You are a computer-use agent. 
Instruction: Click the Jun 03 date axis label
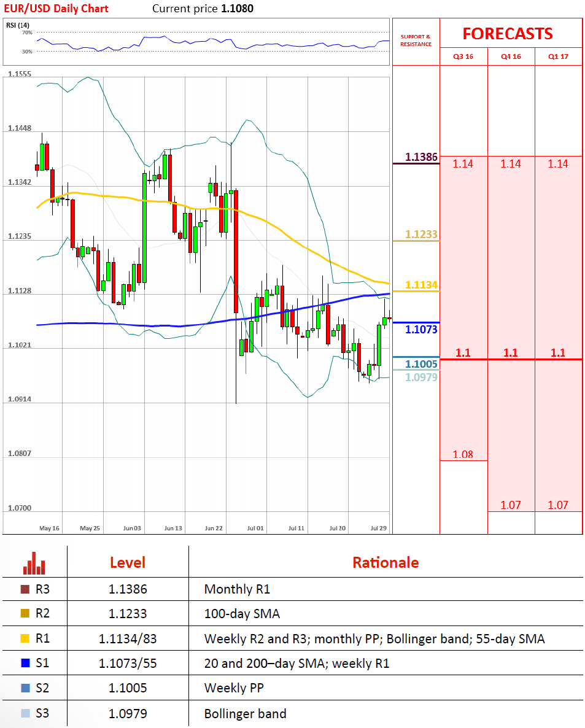click(132, 529)
